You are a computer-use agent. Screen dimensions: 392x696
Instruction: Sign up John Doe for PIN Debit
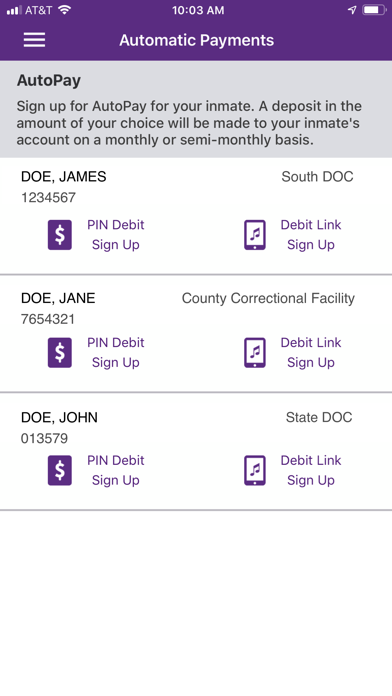click(115, 471)
